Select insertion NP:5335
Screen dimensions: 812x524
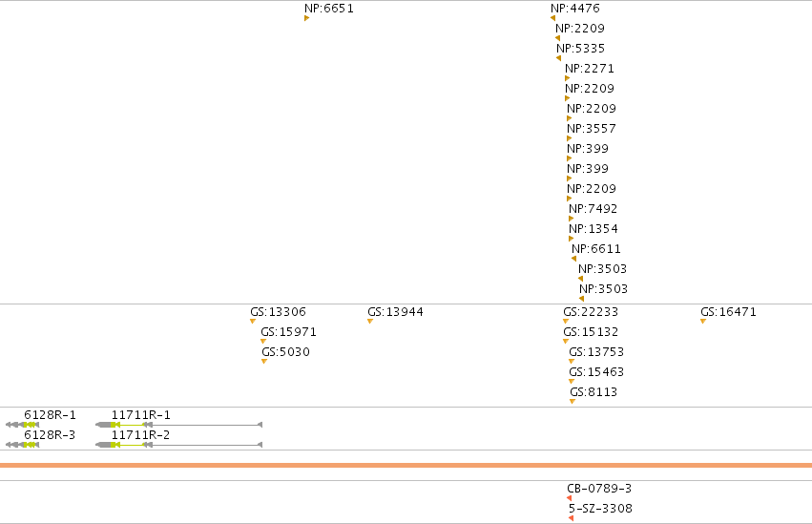pos(580,49)
